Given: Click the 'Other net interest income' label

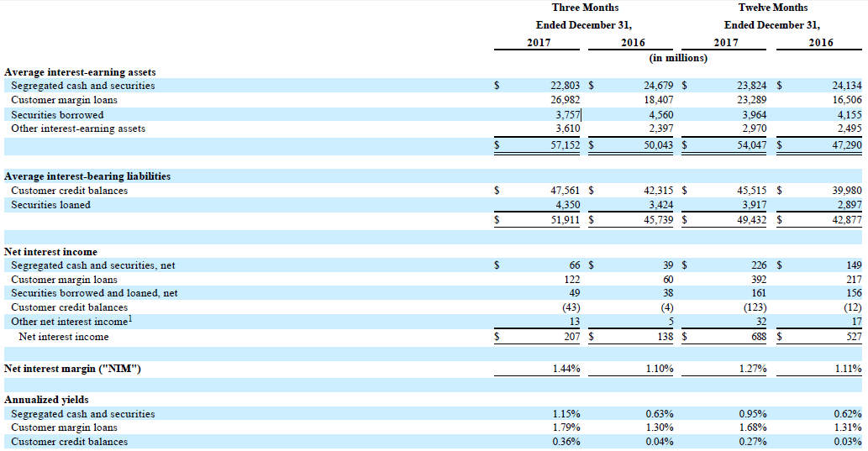Looking at the screenshot, I should pos(71,322).
